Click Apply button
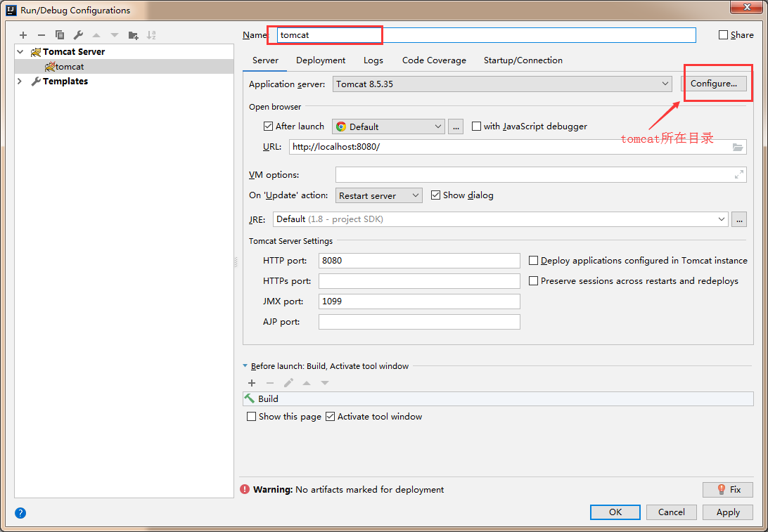The width and height of the screenshot is (768, 532). click(x=728, y=512)
